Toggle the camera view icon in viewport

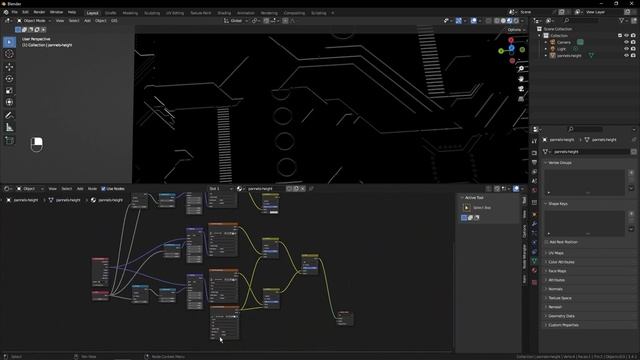[521, 89]
